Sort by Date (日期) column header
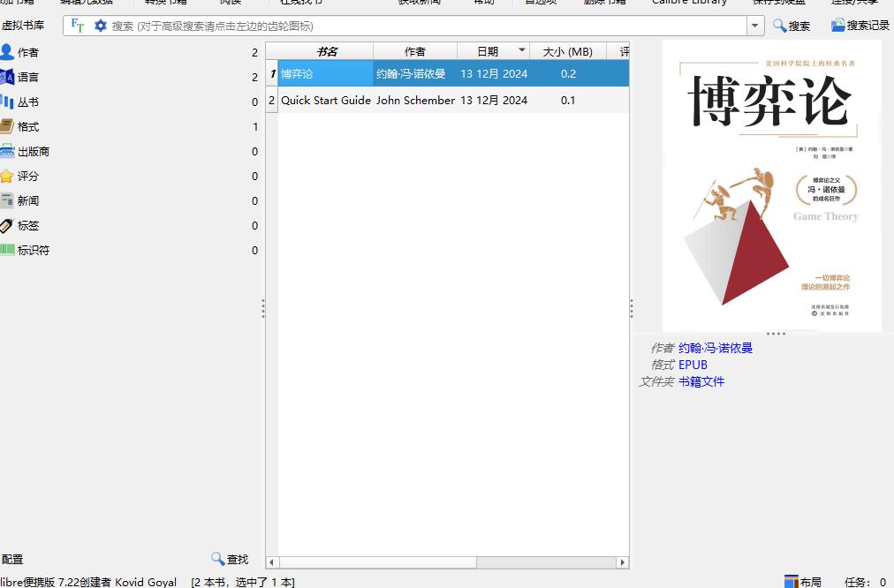894x588 pixels. point(493,51)
